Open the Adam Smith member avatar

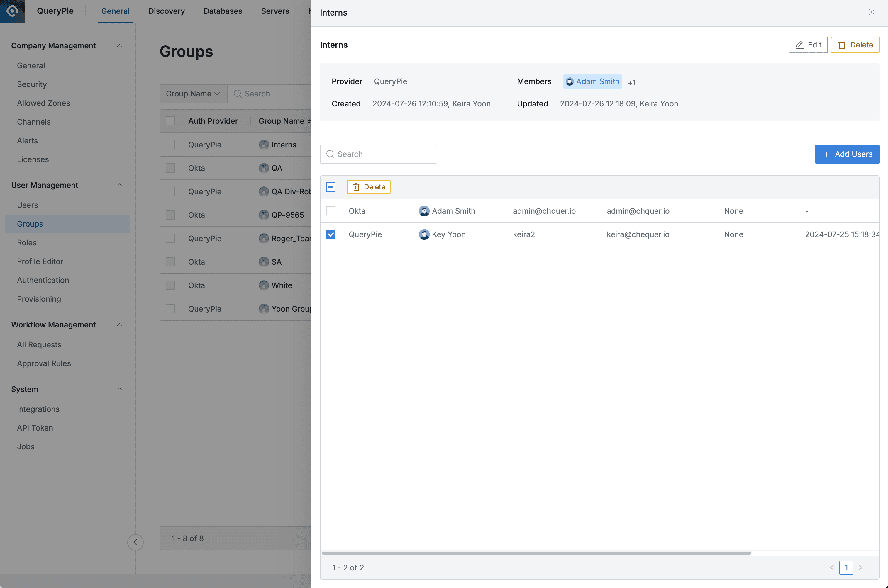(x=570, y=81)
